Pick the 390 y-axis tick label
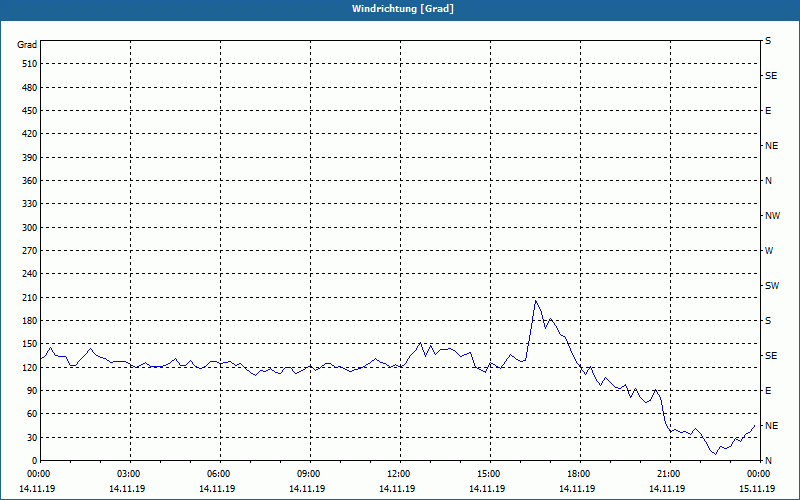 tap(30, 158)
